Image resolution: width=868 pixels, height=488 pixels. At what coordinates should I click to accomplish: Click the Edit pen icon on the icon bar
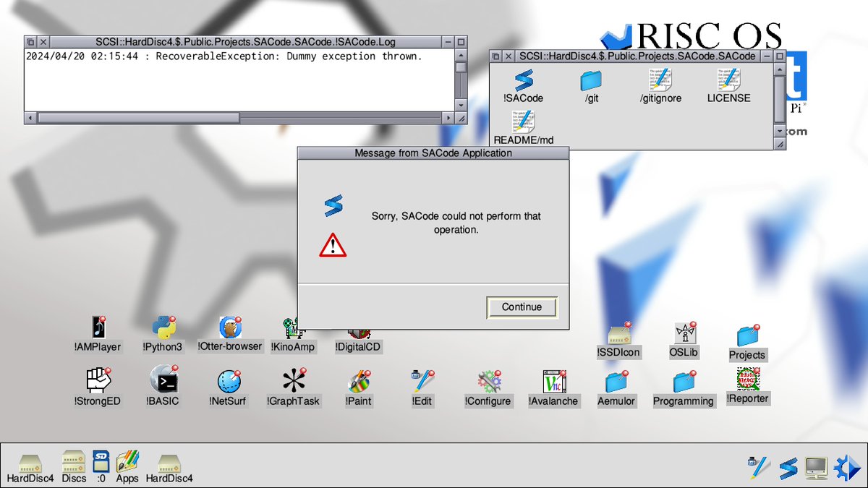pos(759,468)
